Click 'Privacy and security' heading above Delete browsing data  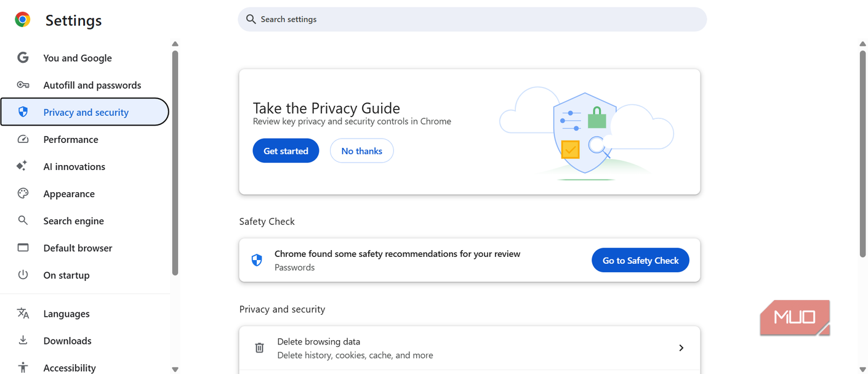282,309
